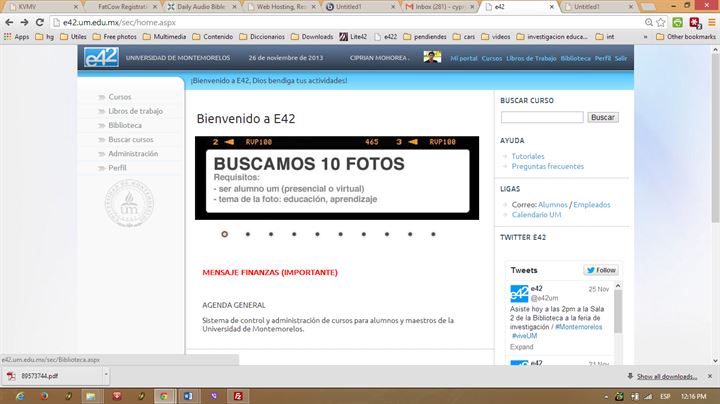Click the red extension icon in toolbar
The height and width of the screenshot is (404, 720).
695,22
